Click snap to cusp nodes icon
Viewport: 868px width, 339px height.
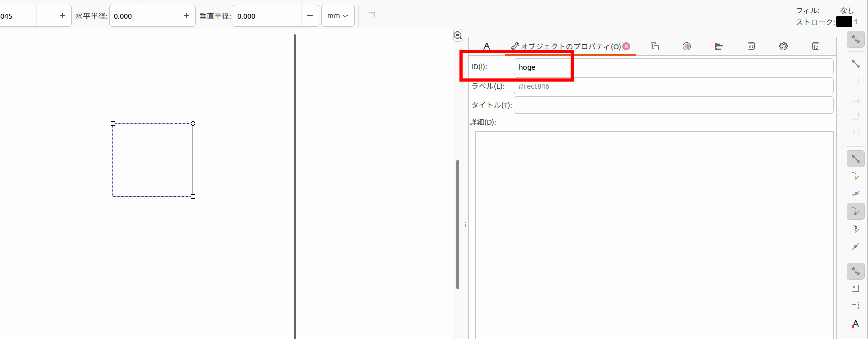(x=855, y=211)
